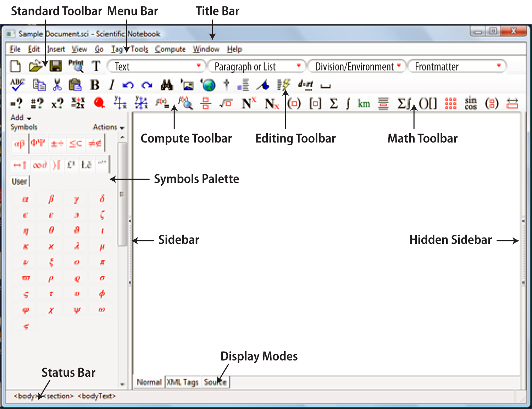Toggle Bold formatting

tap(95, 85)
